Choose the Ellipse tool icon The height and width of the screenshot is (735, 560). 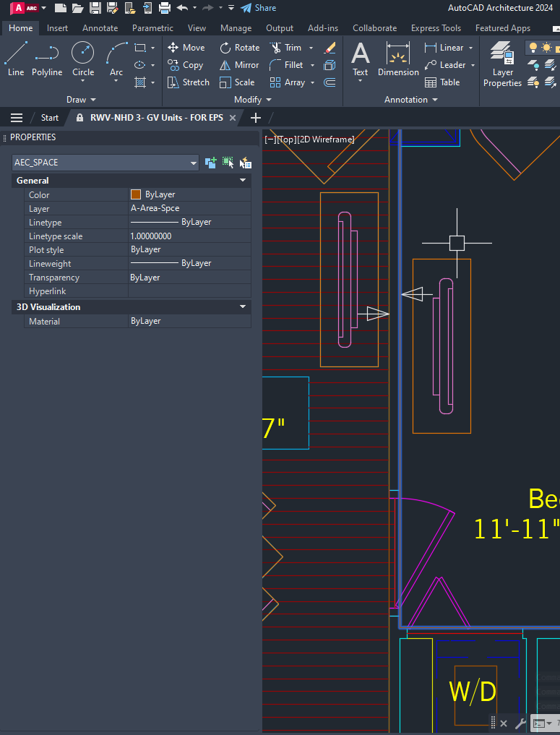(x=139, y=65)
